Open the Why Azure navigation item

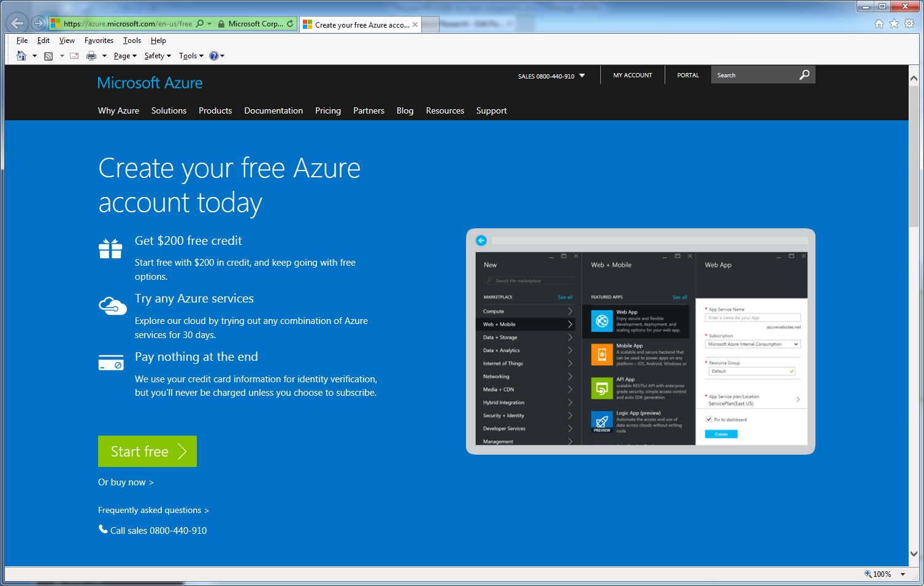[118, 110]
